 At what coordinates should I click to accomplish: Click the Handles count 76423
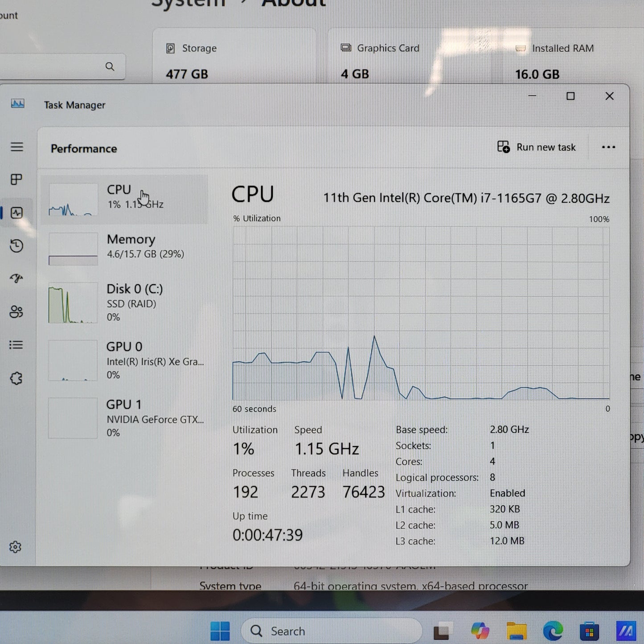pos(364,492)
